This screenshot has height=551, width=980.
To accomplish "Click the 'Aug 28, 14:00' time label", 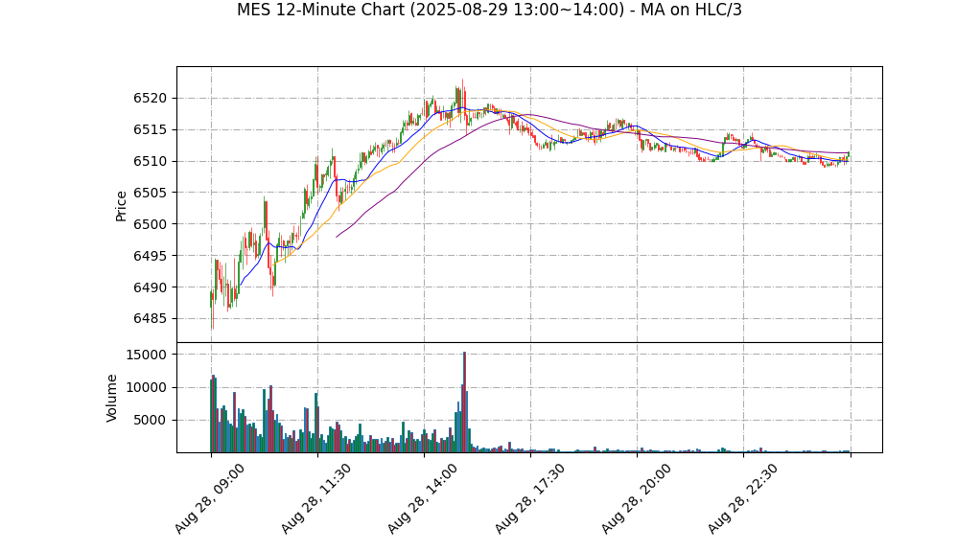I will coord(423,499).
